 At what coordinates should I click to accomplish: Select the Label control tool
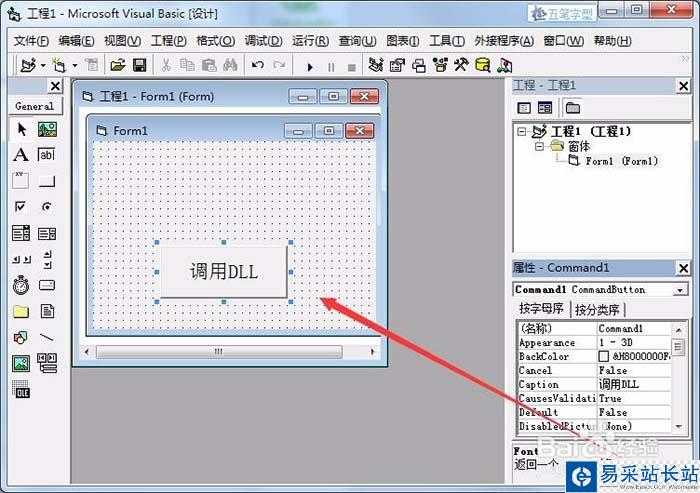(21, 155)
